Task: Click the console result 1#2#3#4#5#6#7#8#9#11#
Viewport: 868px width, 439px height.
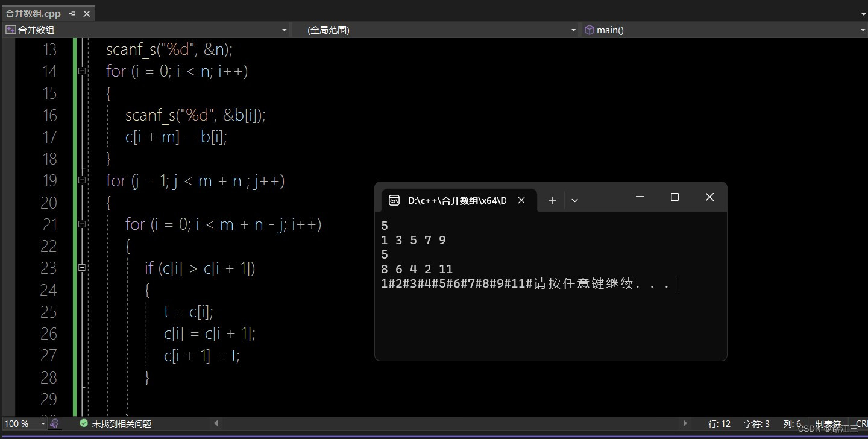Action: (x=458, y=283)
